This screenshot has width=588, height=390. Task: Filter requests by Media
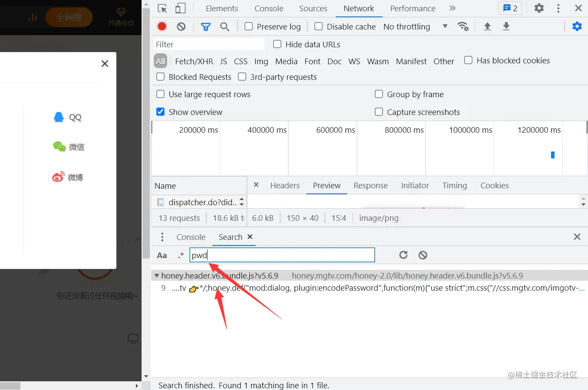coord(286,61)
